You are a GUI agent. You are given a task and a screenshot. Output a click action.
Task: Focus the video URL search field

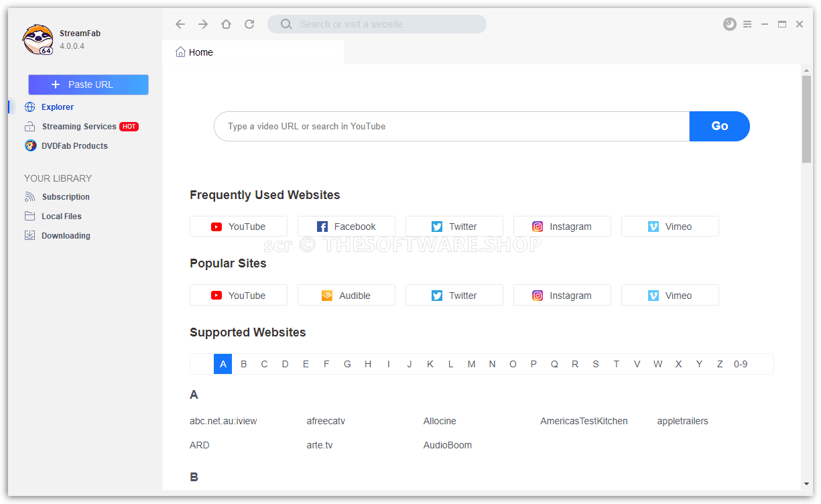(x=452, y=126)
